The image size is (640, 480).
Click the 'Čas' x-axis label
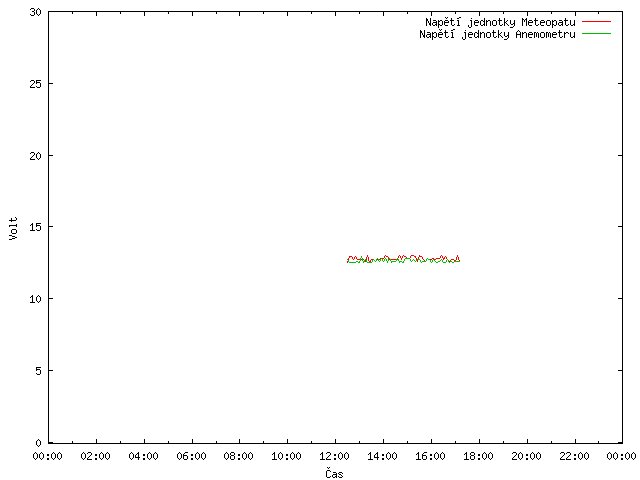pos(334,473)
